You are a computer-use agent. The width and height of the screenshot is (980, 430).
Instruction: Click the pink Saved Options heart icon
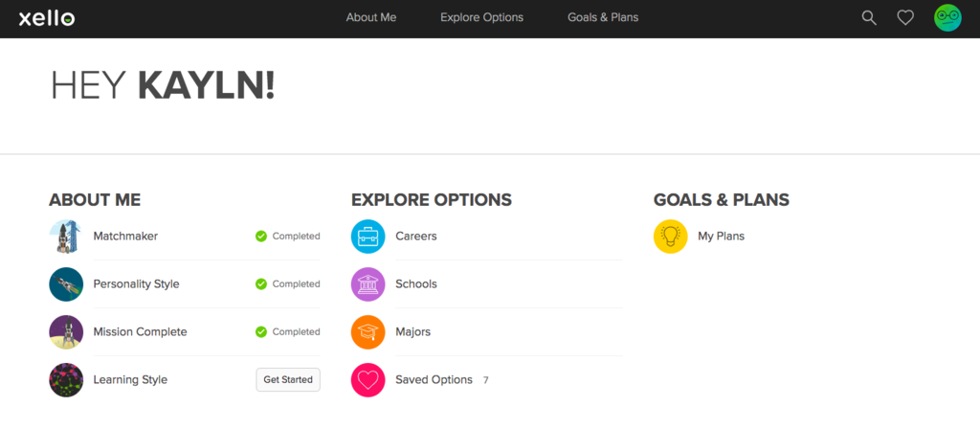(368, 380)
